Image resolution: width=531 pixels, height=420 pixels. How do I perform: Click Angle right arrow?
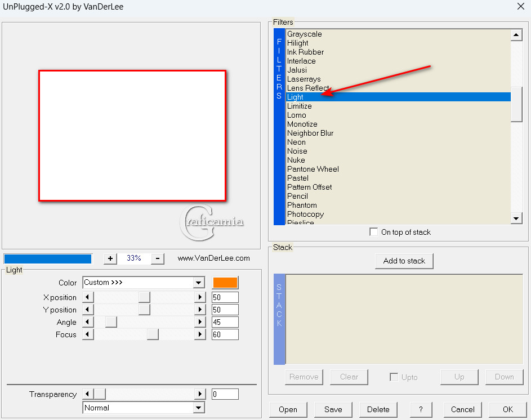click(x=200, y=322)
